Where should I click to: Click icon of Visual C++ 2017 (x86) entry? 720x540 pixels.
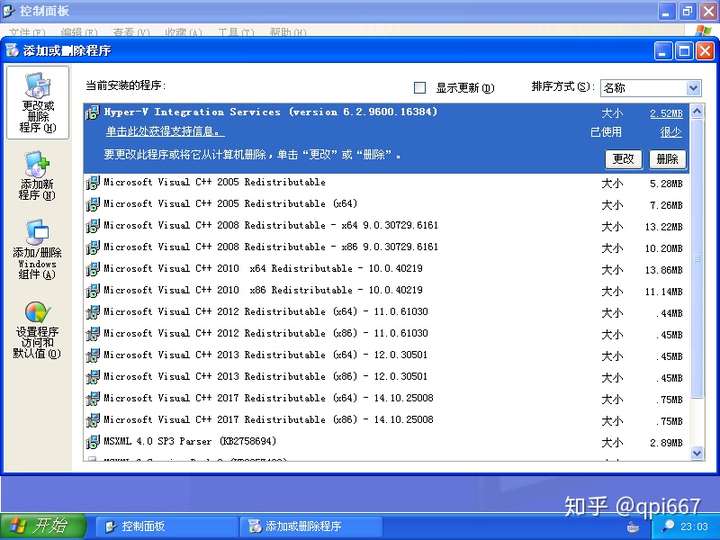92,420
